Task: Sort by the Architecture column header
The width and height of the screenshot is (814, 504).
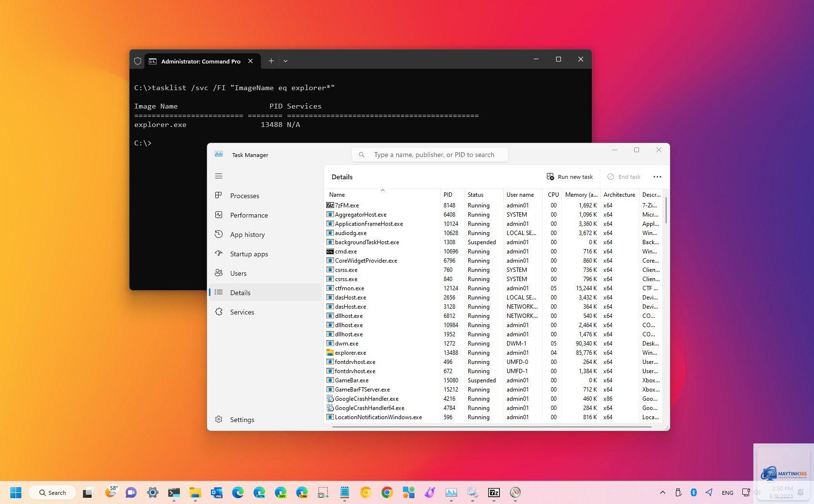Action: click(620, 194)
